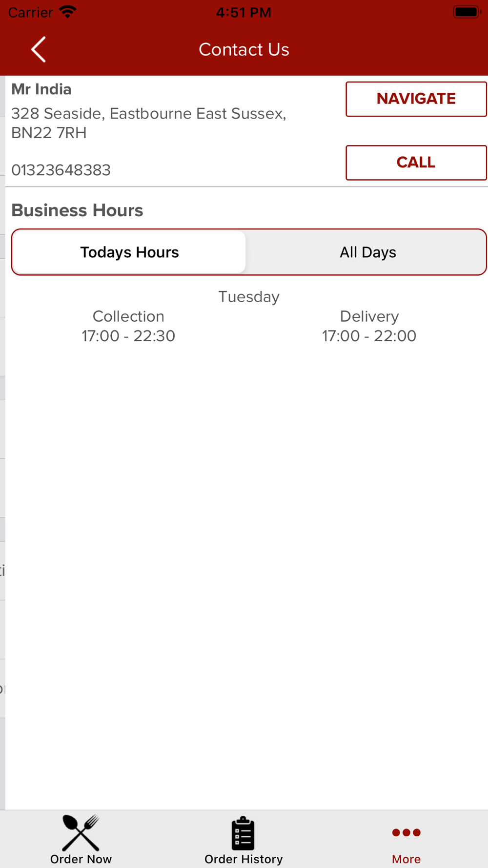Viewport: 488px width, 868px height.
Task: Go back using the header arrow
Action: (39, 49)
